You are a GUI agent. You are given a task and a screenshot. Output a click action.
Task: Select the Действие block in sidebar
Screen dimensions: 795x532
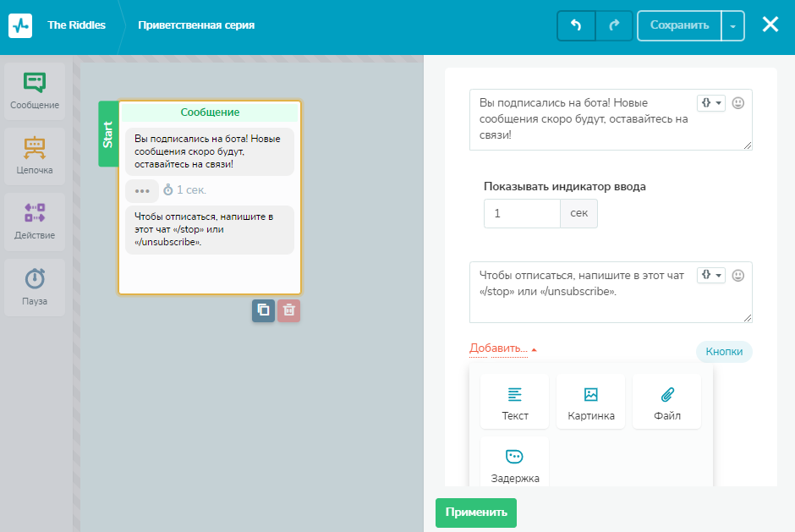(x=35, y=222)
